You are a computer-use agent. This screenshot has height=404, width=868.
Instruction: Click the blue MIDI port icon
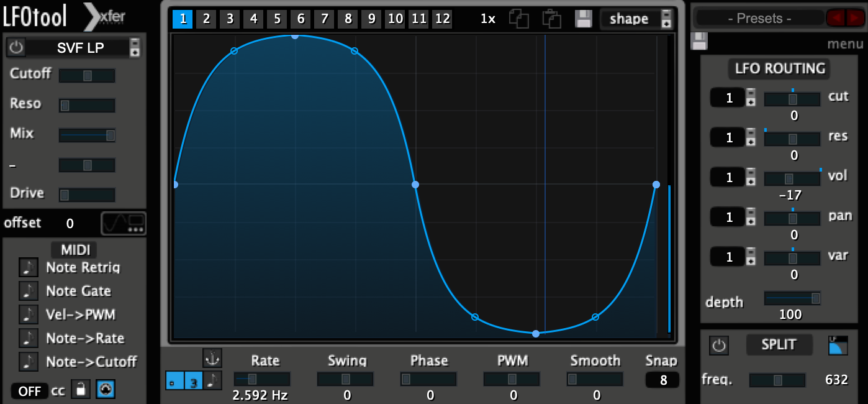pos(106,390)
